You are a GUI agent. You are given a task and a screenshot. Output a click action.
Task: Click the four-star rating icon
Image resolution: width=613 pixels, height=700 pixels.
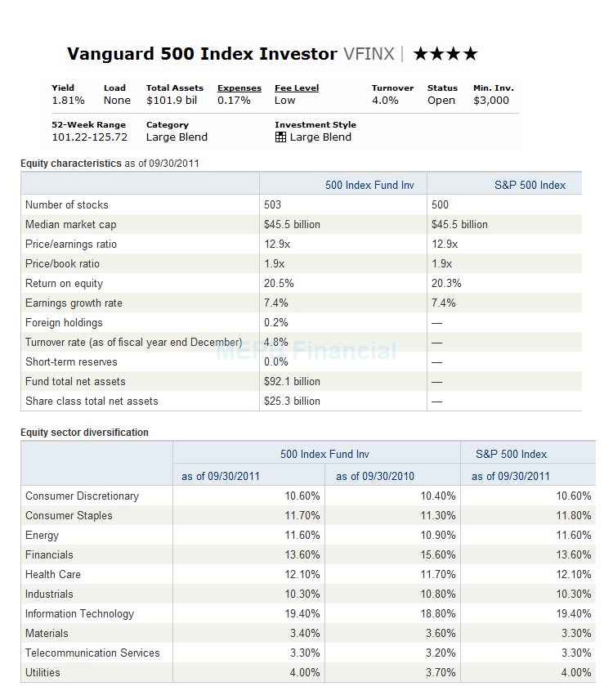pos(445,54)
